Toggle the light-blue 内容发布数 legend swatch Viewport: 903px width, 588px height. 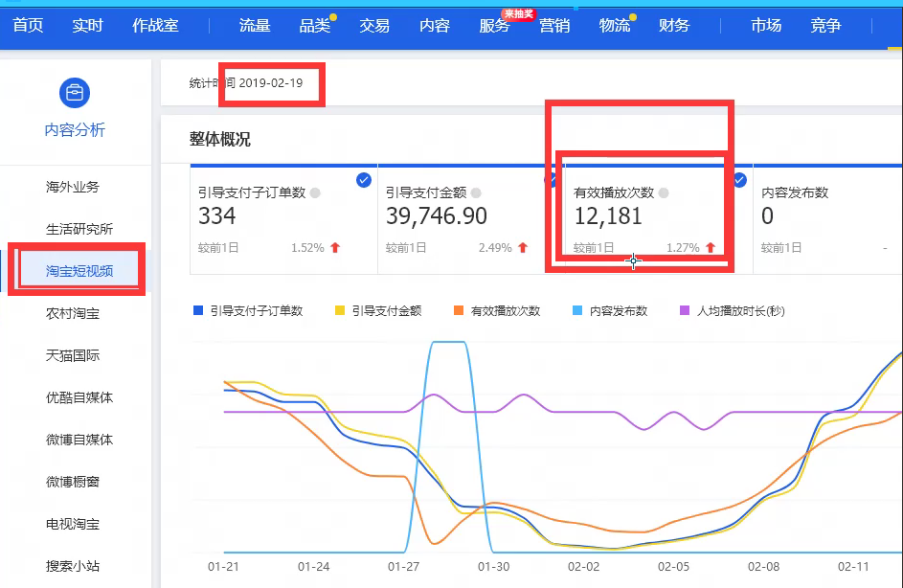[577, 310]
